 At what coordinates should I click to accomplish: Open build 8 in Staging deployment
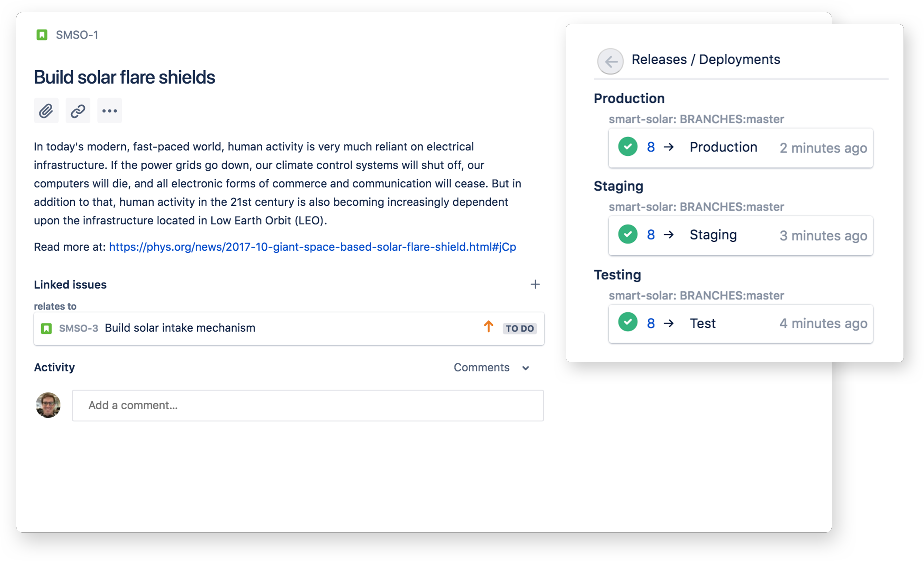[651, 235]
